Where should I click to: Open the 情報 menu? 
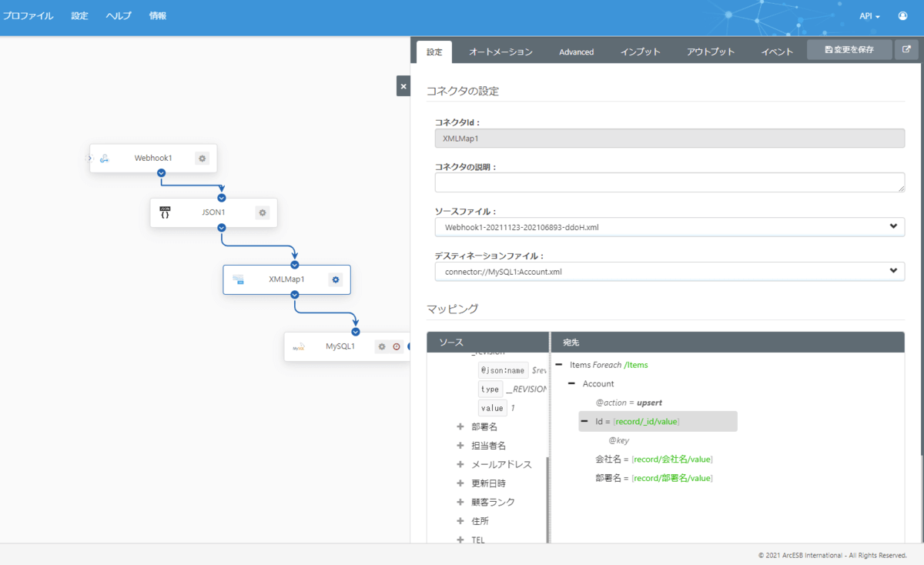[157, 15]
